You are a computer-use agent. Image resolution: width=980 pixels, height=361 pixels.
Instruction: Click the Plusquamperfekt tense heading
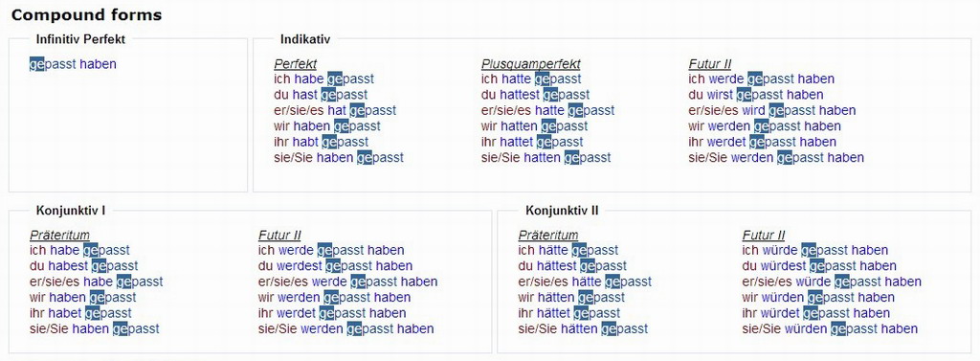(530, 64)
